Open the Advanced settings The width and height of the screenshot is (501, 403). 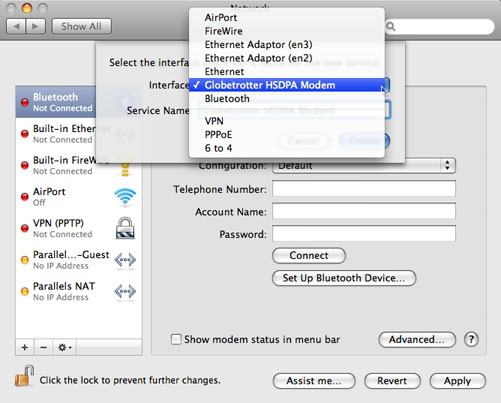point(417,340)
